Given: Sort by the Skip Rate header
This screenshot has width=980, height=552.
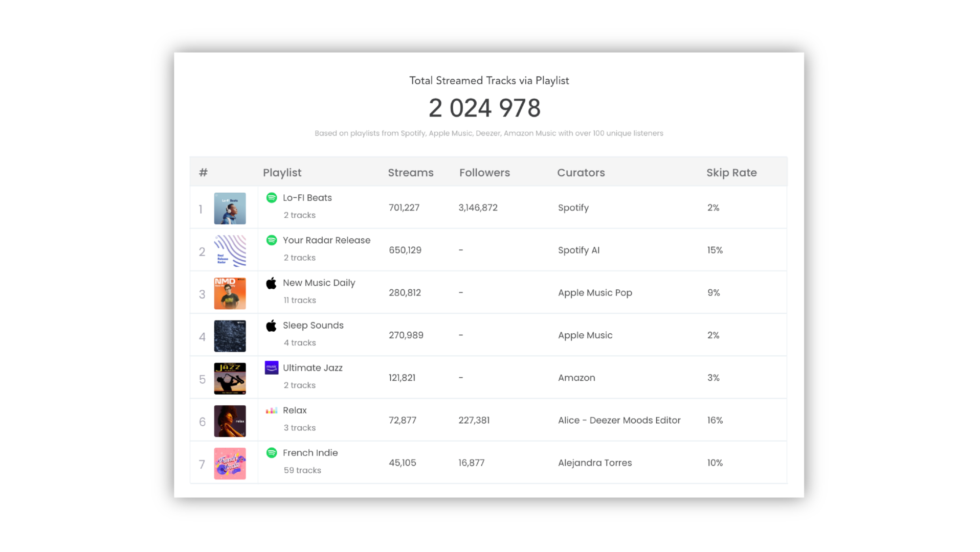Looking at the screenshot, I should (731, 173).
